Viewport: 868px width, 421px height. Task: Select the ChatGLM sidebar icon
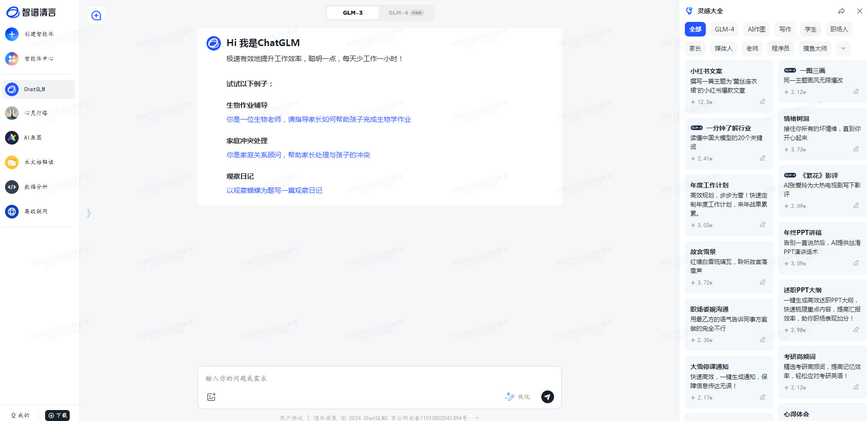tap(12, 89)
